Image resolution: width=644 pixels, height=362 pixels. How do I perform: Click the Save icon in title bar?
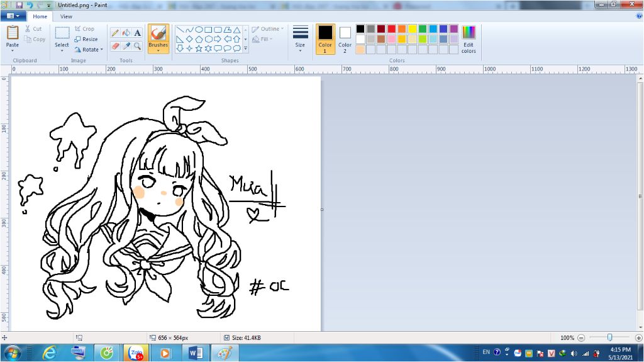19,5
